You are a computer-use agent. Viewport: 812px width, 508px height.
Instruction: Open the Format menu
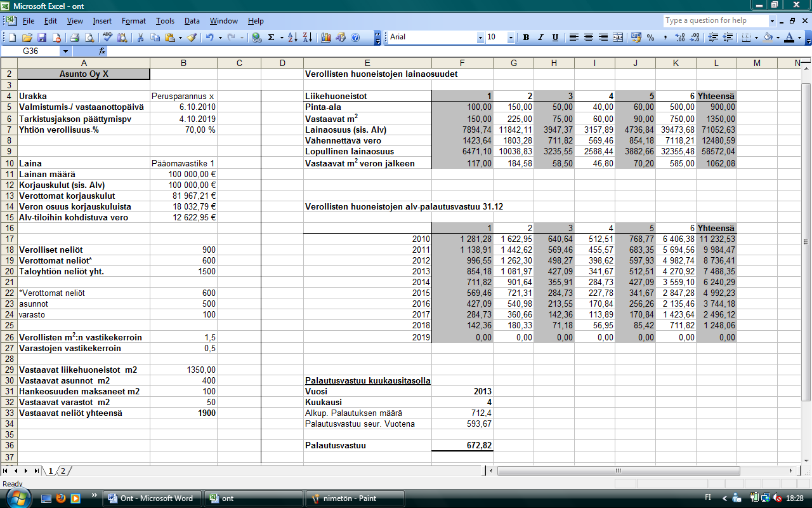pyautogui.click(x=134, y=21)
